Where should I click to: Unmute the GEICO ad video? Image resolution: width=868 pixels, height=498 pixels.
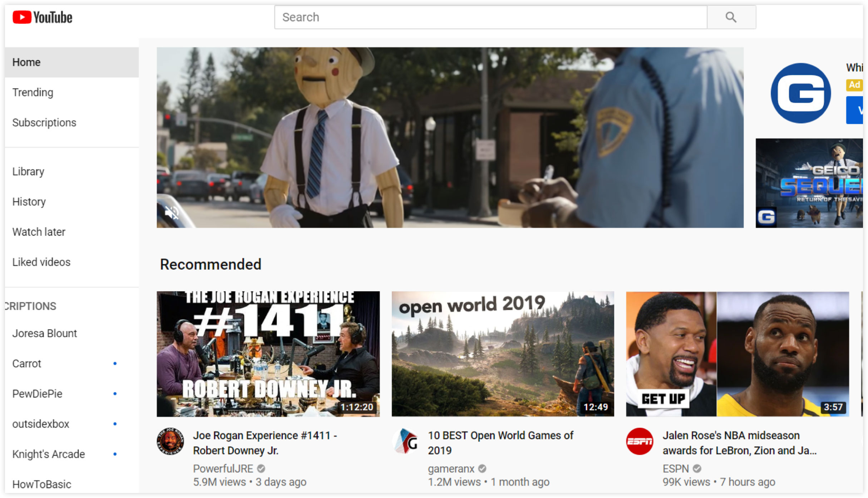[x=172, y=213]
